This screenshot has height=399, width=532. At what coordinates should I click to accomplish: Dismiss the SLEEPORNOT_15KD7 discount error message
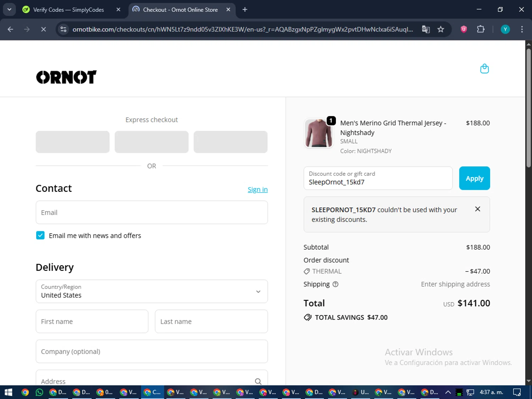click(x=477, y=209)
